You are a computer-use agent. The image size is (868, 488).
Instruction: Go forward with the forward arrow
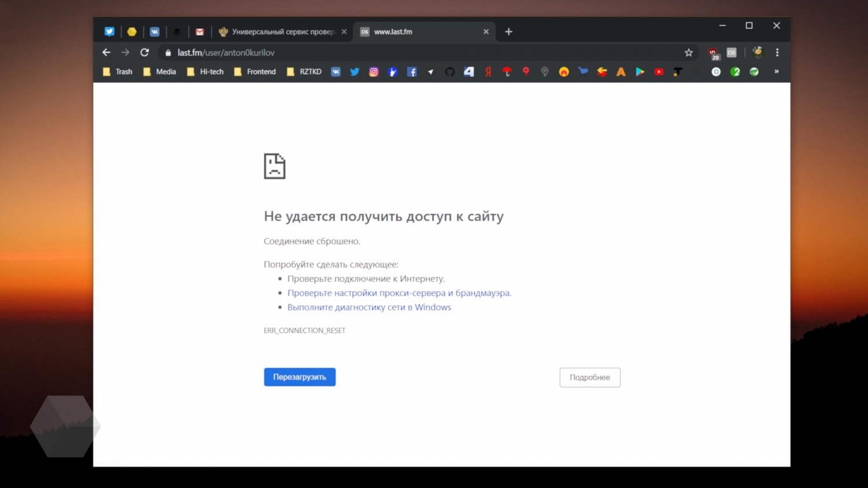[x=126, y=53]
